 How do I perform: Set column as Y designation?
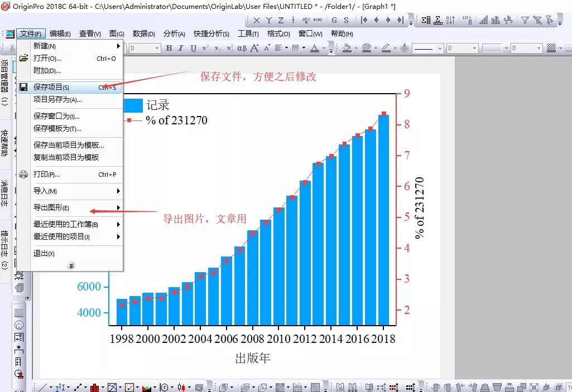coord(269,21)
